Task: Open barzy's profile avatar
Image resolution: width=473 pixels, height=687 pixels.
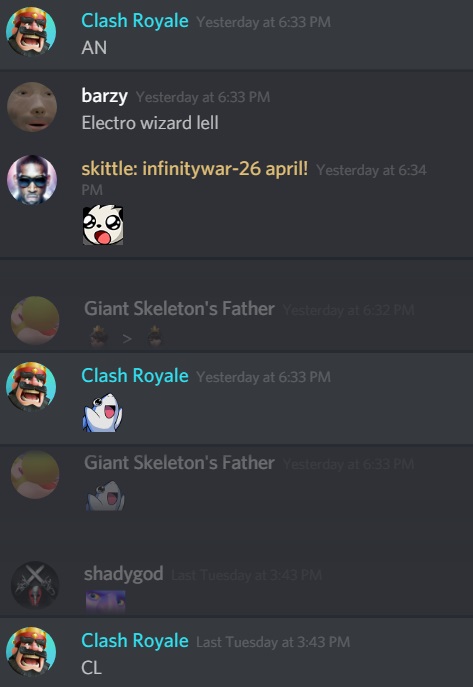Action: point(32,107)
